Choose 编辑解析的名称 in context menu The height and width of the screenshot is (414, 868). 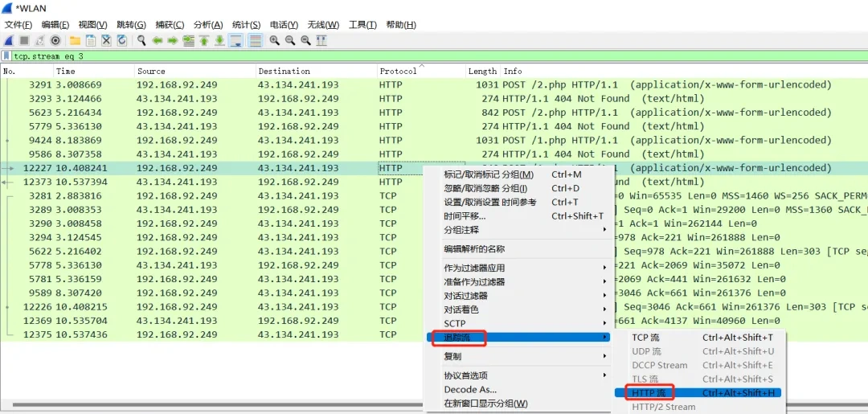518,249
